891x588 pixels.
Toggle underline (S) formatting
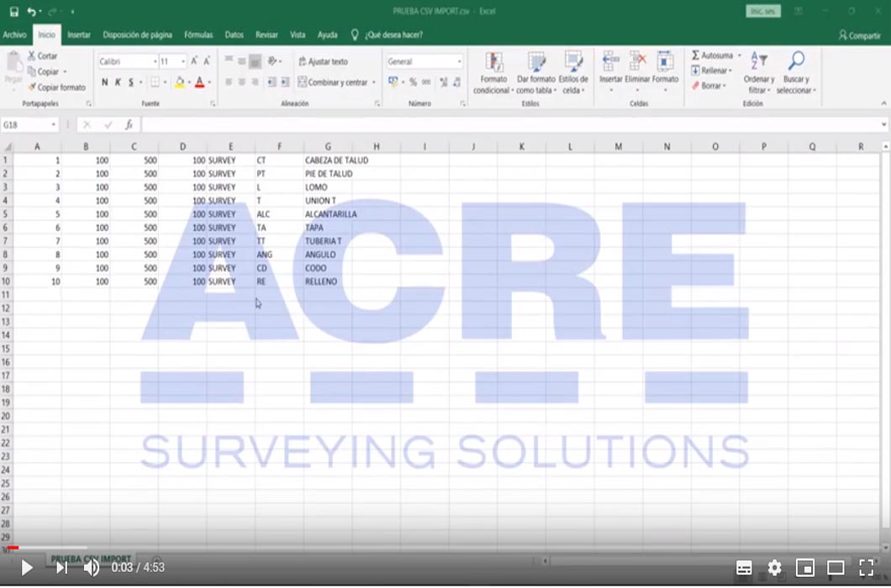click(x=130, y=82)
